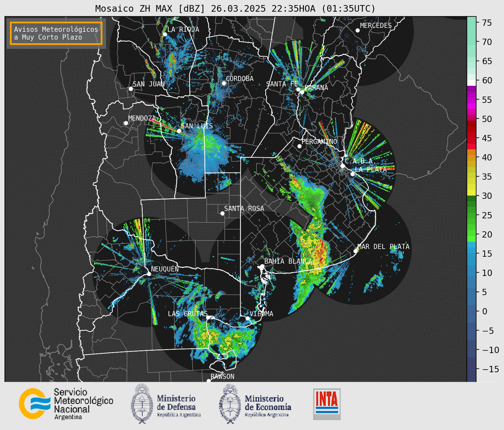This screenshot has width=504, height=430.
Task: Click the SANTA ROSA label text
Action: tap(244, 208)
